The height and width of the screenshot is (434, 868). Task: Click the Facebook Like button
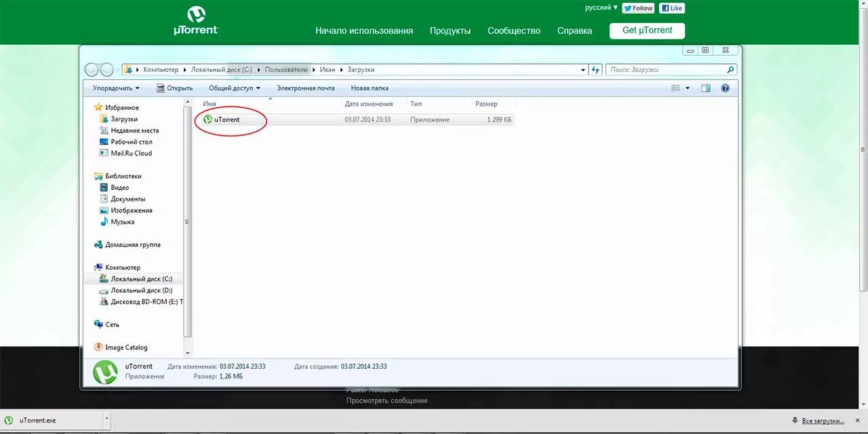point(672,8)
